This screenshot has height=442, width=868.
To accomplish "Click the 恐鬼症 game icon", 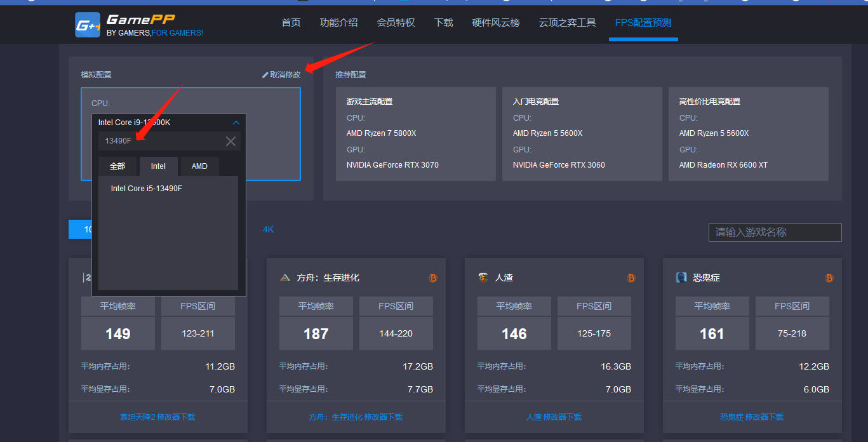I will coord(681,278).
